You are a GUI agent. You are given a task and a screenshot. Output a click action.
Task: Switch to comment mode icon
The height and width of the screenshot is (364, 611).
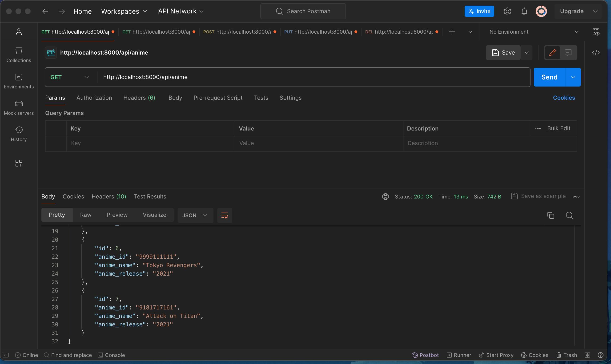568,52
